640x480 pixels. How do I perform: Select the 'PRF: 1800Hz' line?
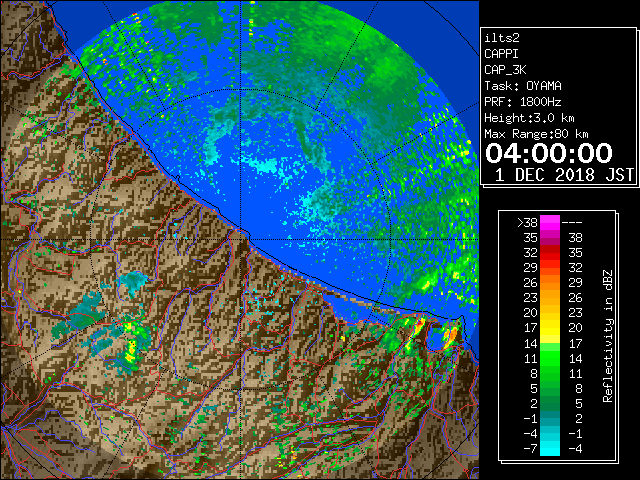pyautogui.click(x=523, y=102)
